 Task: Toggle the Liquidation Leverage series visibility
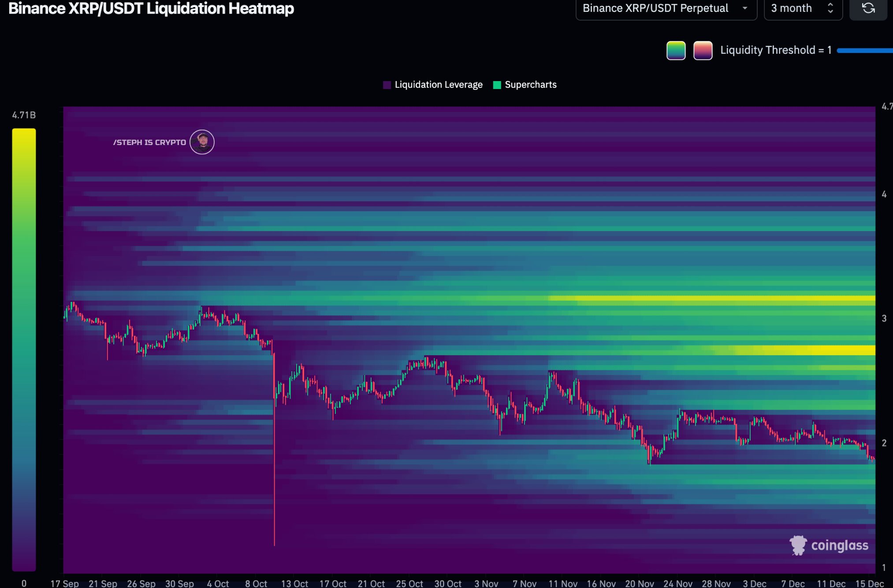[x=439, y=84]
